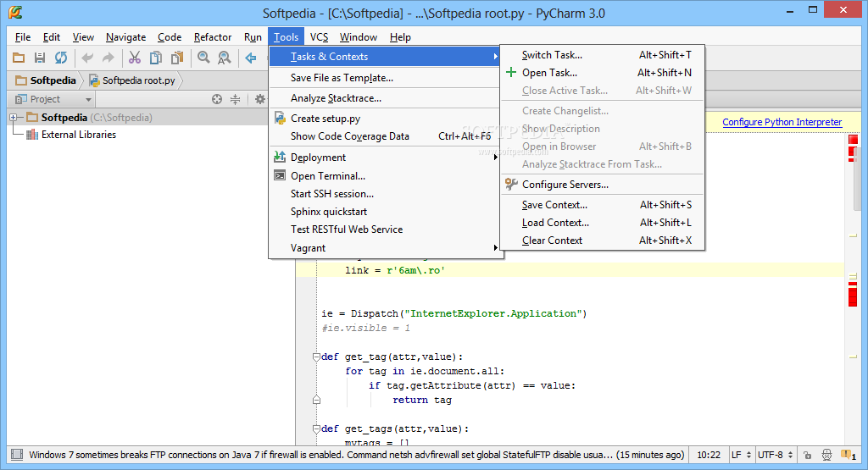
Task: Click the red error stripe indicator at top
Action: click(853, 140)
